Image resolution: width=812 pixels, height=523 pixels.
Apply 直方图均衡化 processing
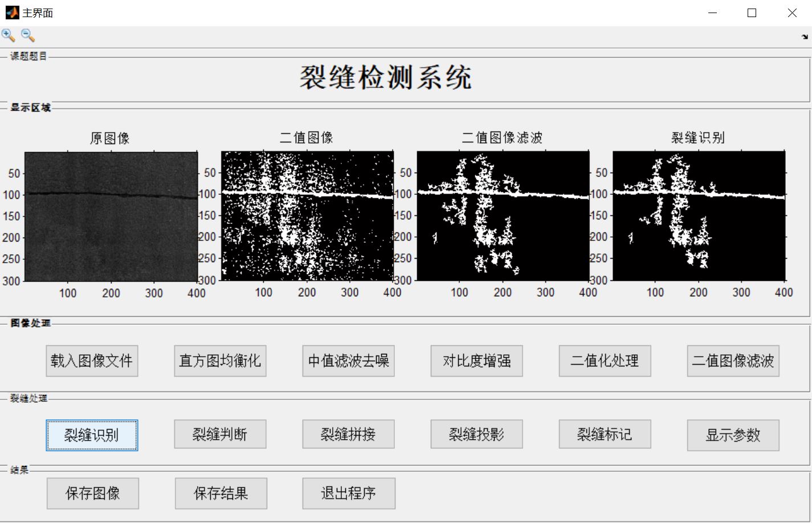pos(220,361)
